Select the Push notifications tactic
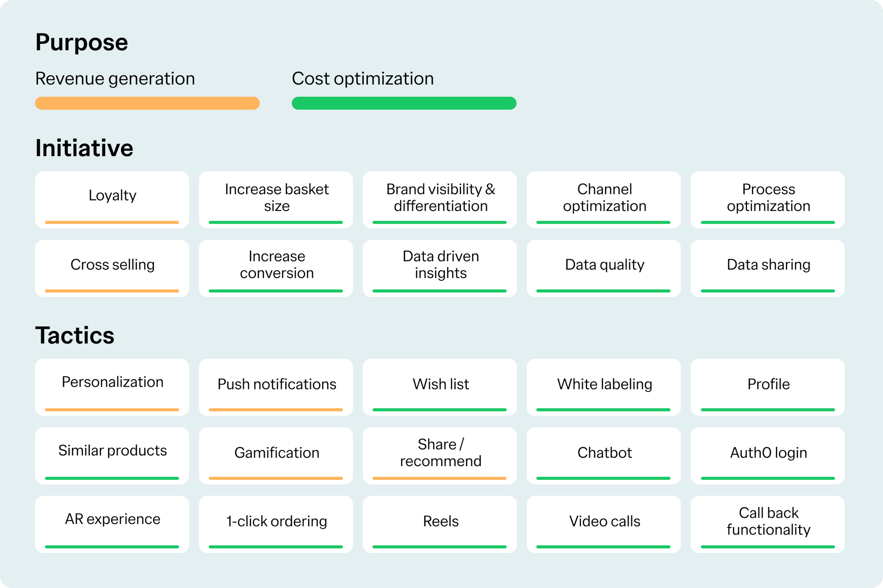This screenshot has height=588, width=883. [276, 387]
